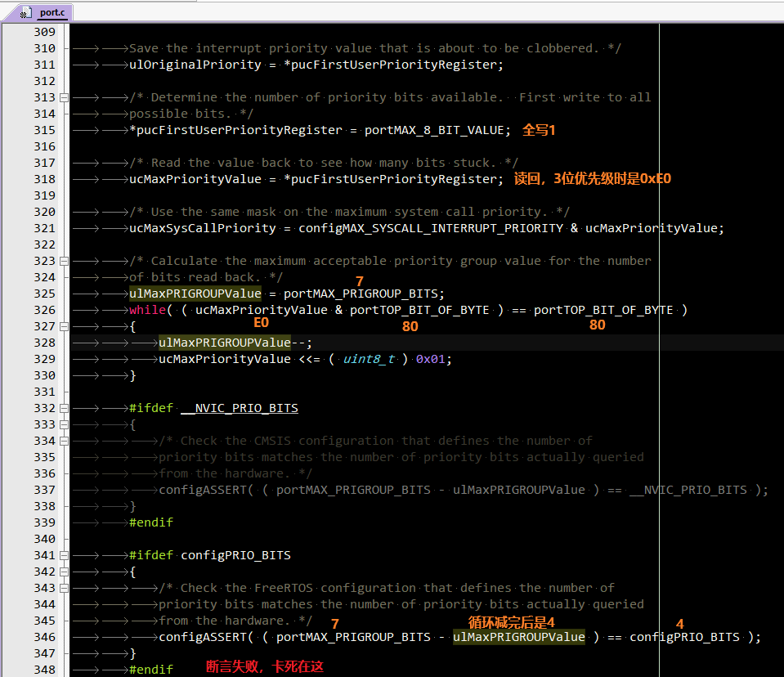Click portMAX_8_BIT_VALUE on line 315
The width and height of the screenshot is (784, 677).
tap(434, 130)
